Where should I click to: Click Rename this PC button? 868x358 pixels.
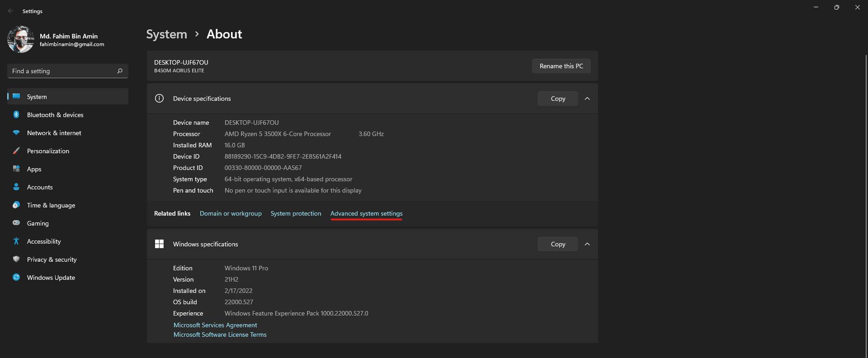coord(561,66)
